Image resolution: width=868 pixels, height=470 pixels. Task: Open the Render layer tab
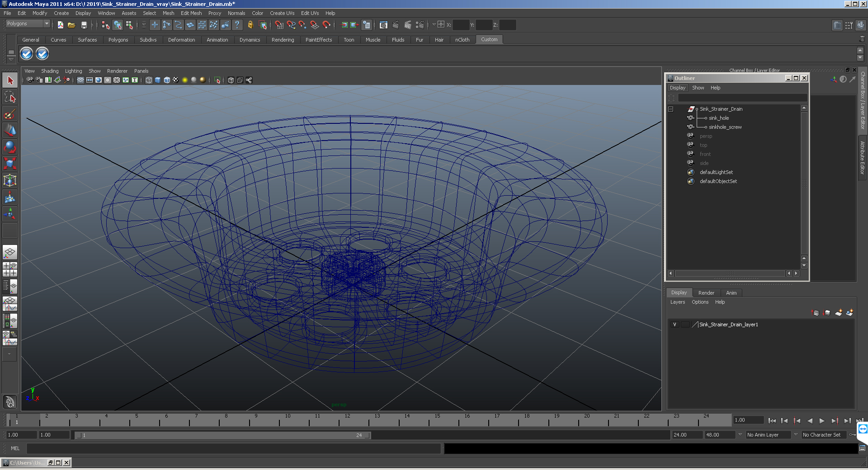click(706, 293)
